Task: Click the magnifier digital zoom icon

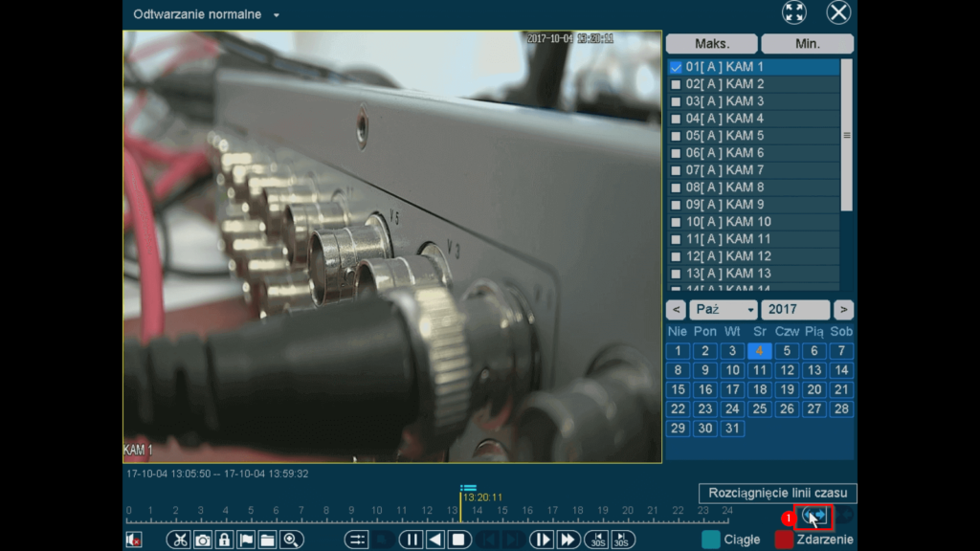Action: pos(292,540)
